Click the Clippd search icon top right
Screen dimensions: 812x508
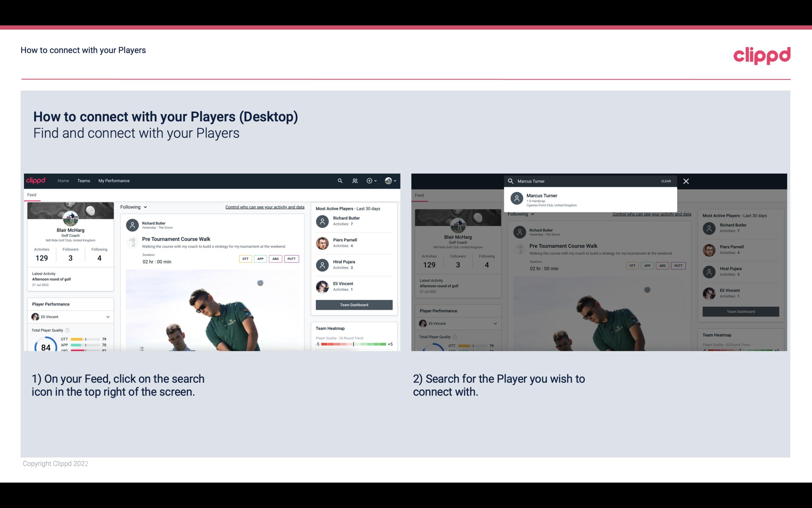[339, 180]
